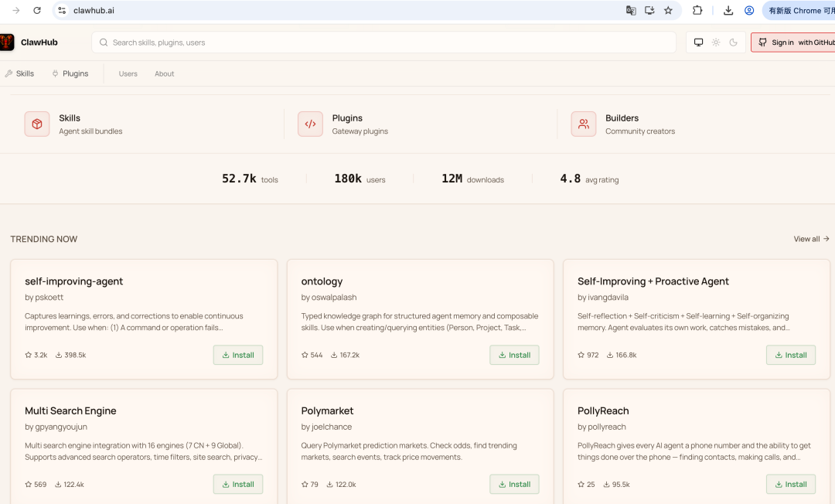Install the ontology skill

514,355
